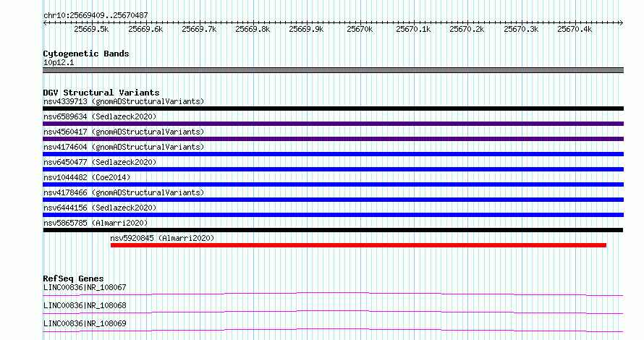The image size is (644, 340).
Task: Click the magenta line for LINC00836|NR_108068
Action: pyautogui.click(x=333, y=312)
